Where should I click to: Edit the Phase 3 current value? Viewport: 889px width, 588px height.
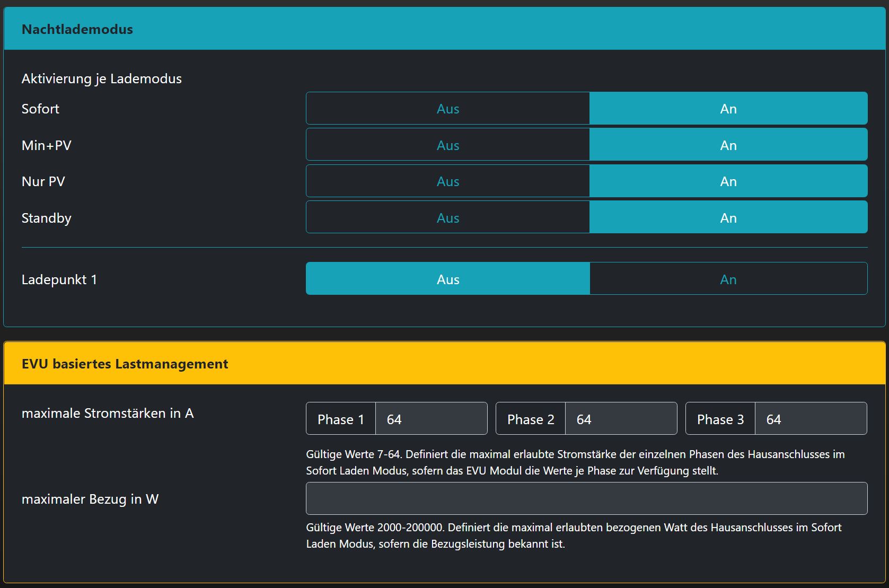pos(811,419)
